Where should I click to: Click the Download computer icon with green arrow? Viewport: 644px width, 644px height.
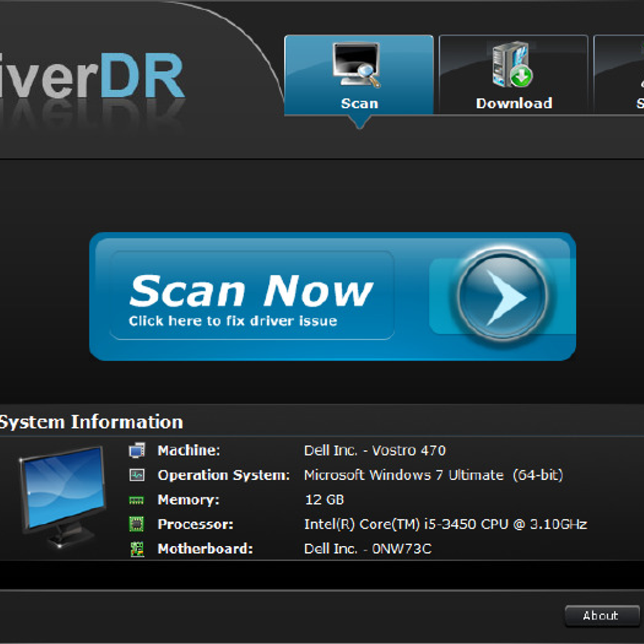point(512,65)
